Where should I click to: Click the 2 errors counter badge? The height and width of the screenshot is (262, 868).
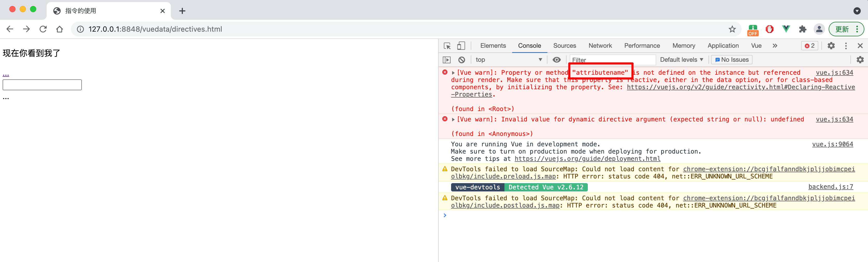pyautogui.click(x=809, y=46)
